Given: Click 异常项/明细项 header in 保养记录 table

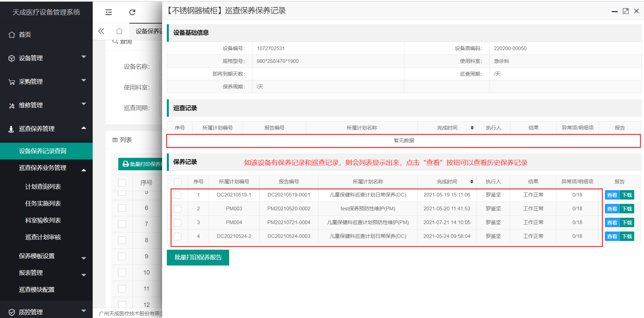Looking at the screenshot, I should click(x=577, y=182).
